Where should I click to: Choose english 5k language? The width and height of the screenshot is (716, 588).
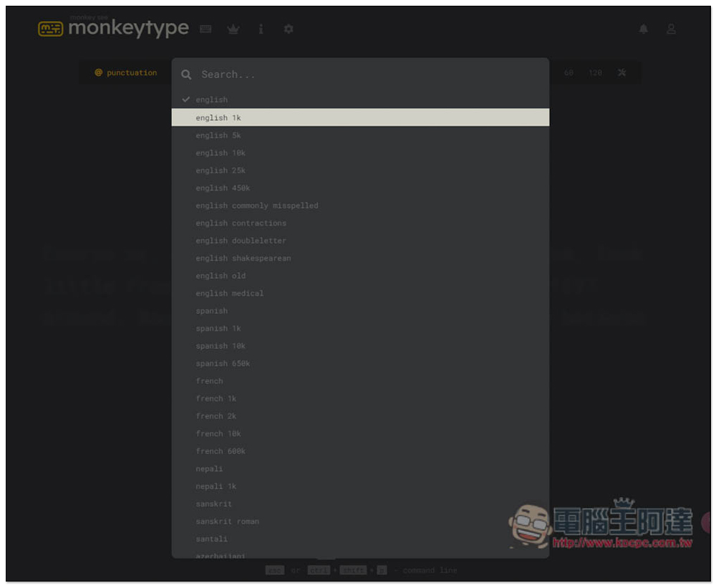360,135
